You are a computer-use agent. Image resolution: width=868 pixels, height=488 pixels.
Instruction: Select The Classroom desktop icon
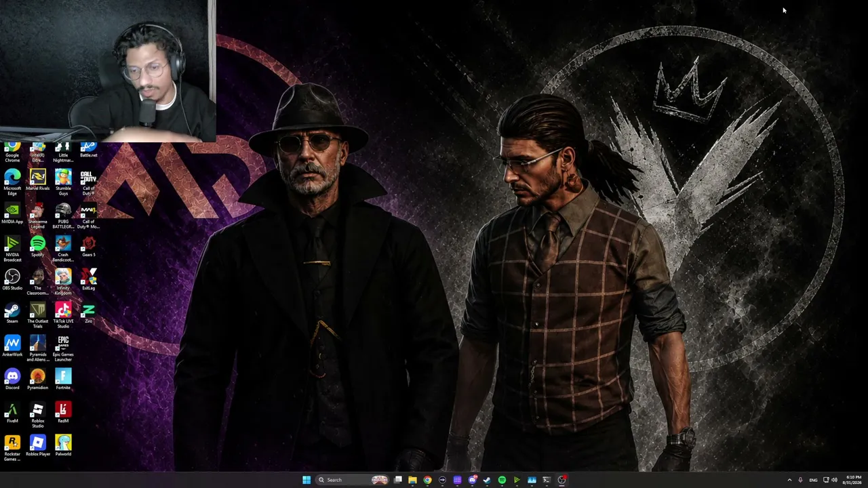[x=37, y=282]
